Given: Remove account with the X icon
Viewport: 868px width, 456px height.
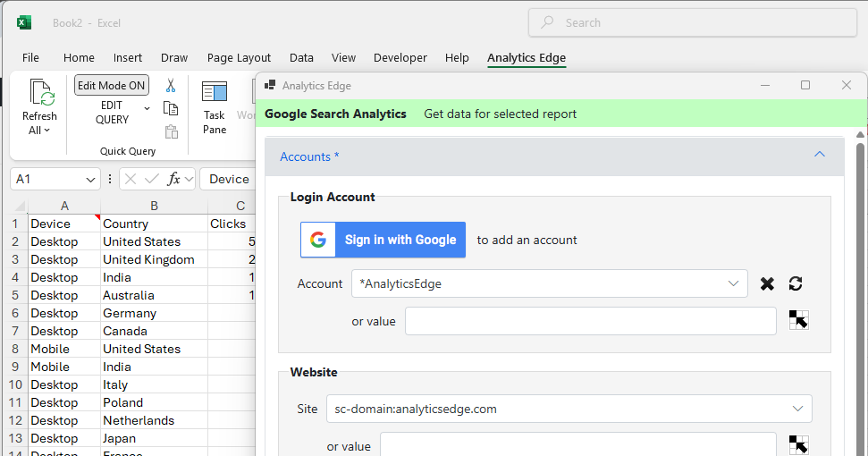Looking at the screenshot, I should coord(767,283).
